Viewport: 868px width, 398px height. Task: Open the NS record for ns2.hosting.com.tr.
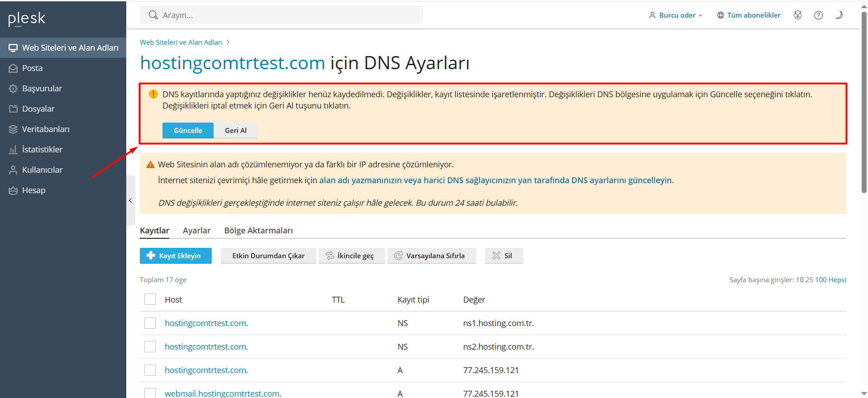click(206, 346)
